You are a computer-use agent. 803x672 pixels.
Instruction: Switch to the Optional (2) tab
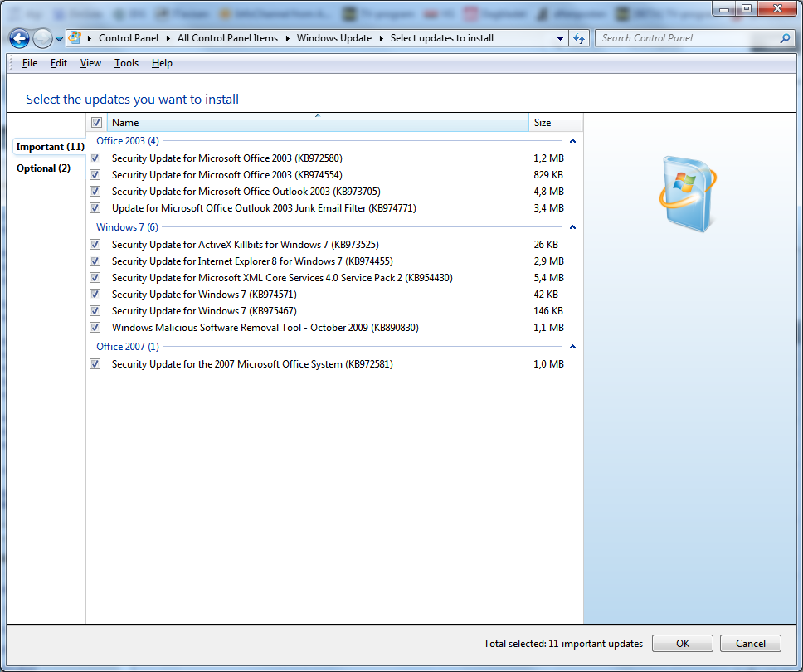(x=43, y=168)
